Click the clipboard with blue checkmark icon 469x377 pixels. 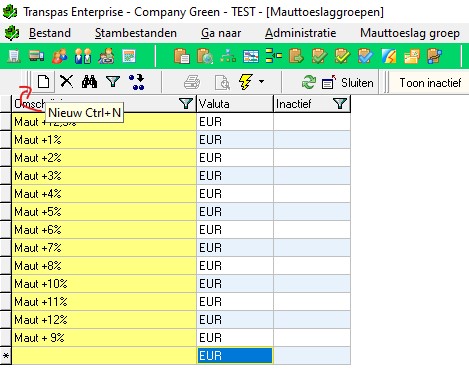click(365, 56)
